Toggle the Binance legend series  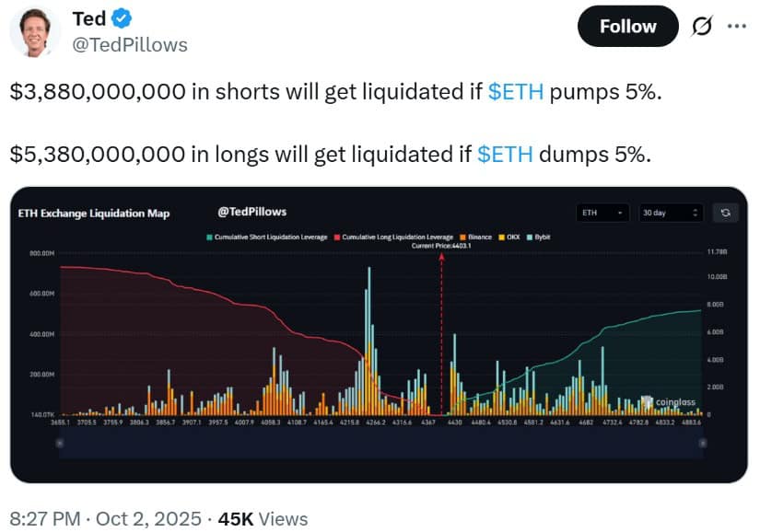pyautogui.click(x=477, y=237)
